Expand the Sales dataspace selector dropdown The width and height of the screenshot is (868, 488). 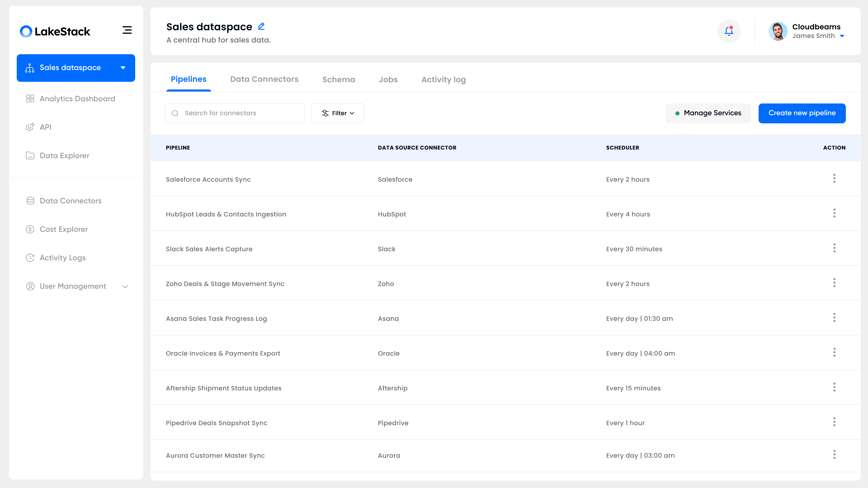click(x=123, y=68)
